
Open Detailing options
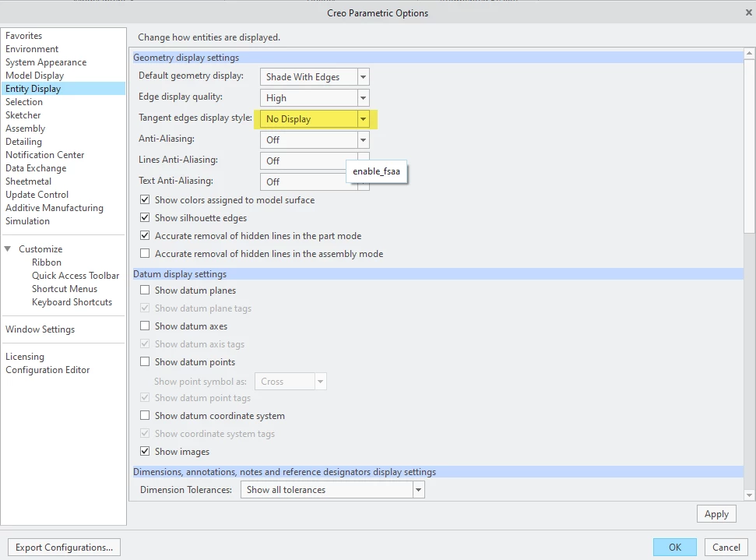pyautogui.click(x=23, y=142)
